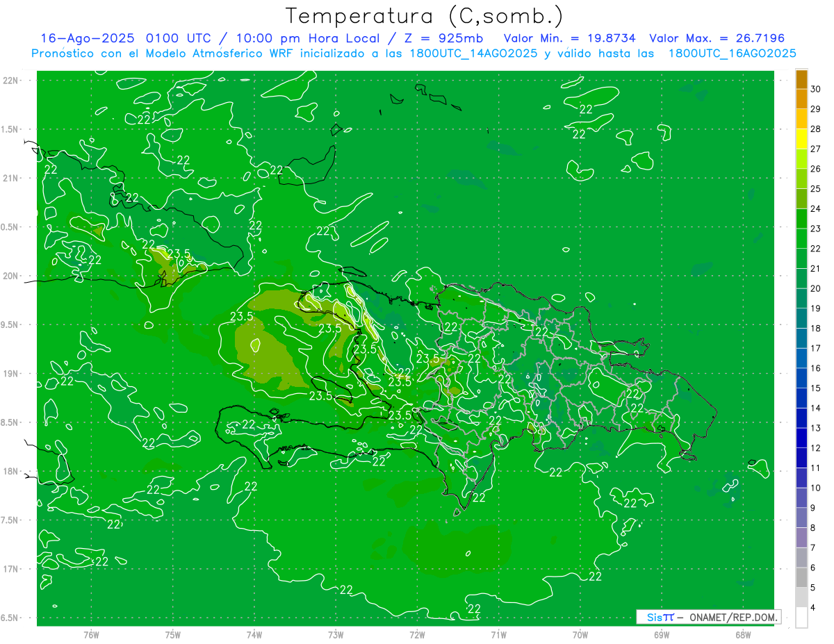The height and width of the screenshot is (644, 834).
Task: Click the '20' color scale label
Action: (815, 288)
